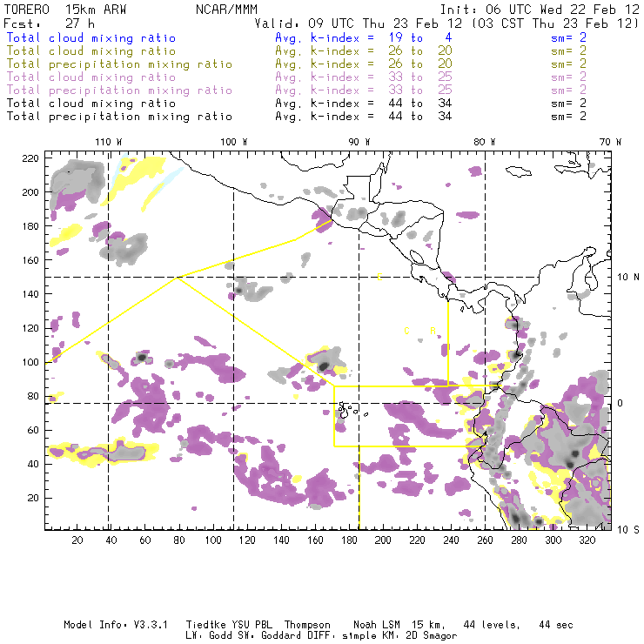Screen dimensions: 644x644
Task: Select the blue 'Total cloud mixing ratio' legend entry
Action: [x=91, y=38]
